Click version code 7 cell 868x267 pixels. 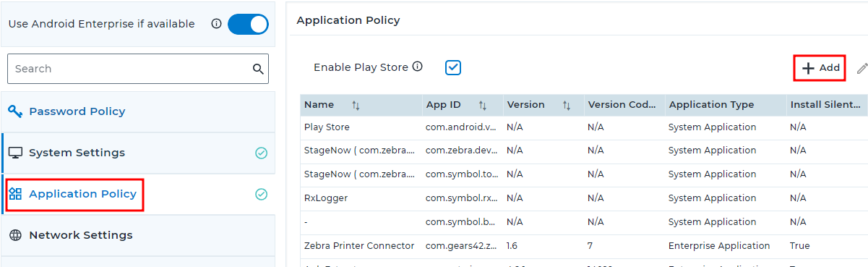click(590, 246)
